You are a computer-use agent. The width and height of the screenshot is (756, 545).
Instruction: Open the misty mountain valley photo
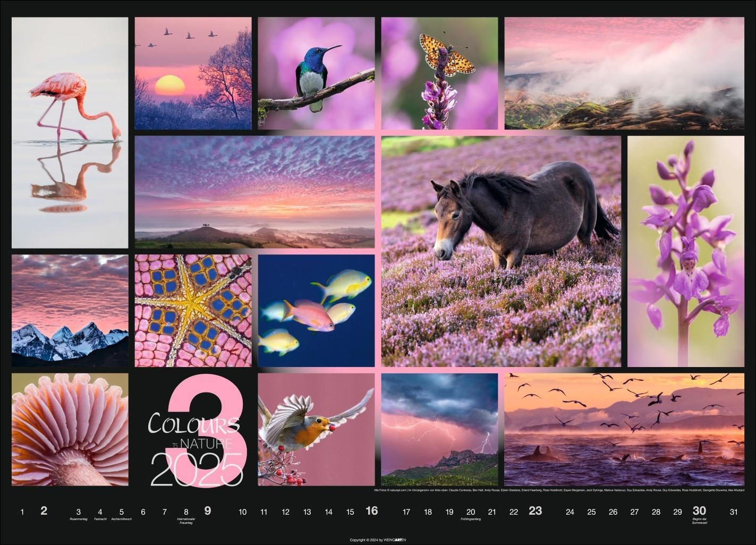[624, 73]
